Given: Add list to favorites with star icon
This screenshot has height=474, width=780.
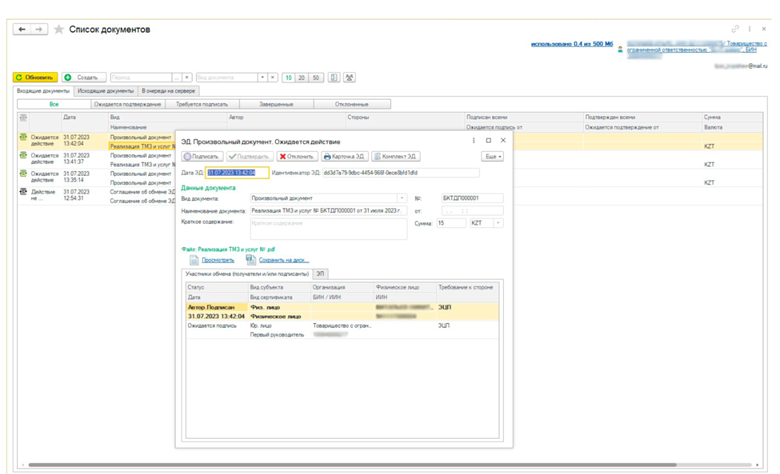Looking at the screenshot, I should point(58,30).
